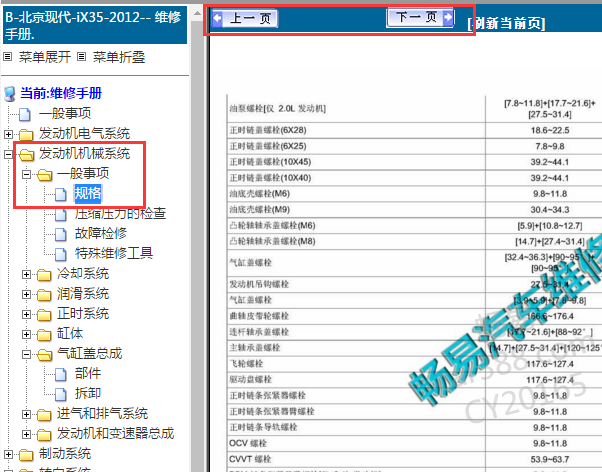The image size is (602, 472).
Task: Click folder icon of 制动系统
Action: [x=26, y=455]
